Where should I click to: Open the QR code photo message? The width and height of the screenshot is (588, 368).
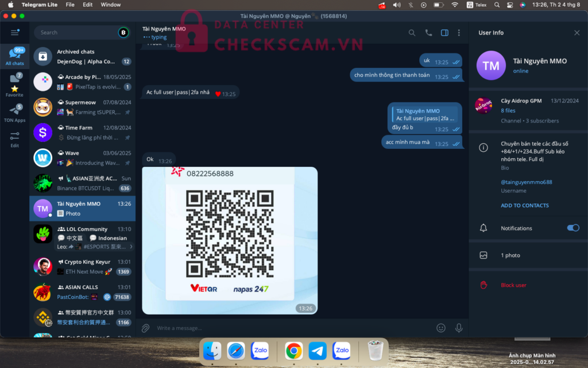click(x=230, y=240)
